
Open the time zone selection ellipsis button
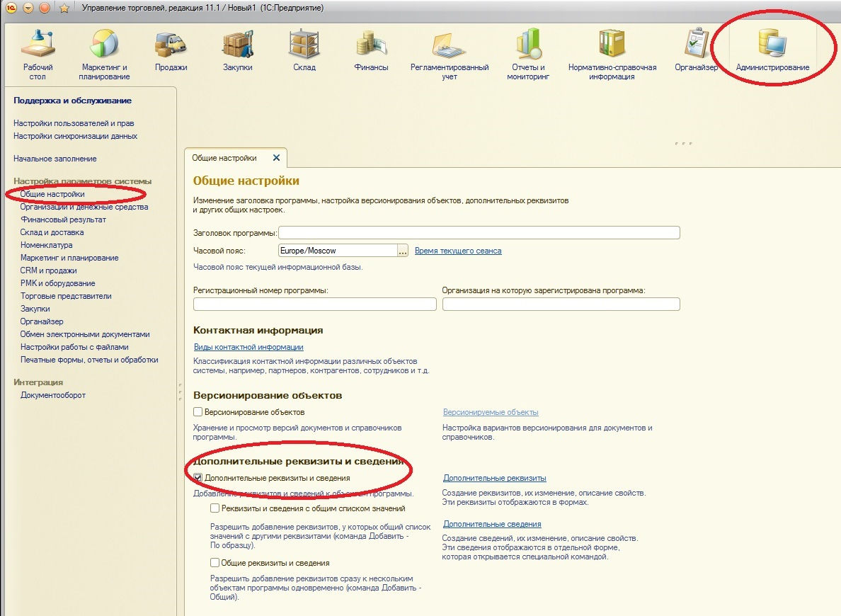click(403, 251)
